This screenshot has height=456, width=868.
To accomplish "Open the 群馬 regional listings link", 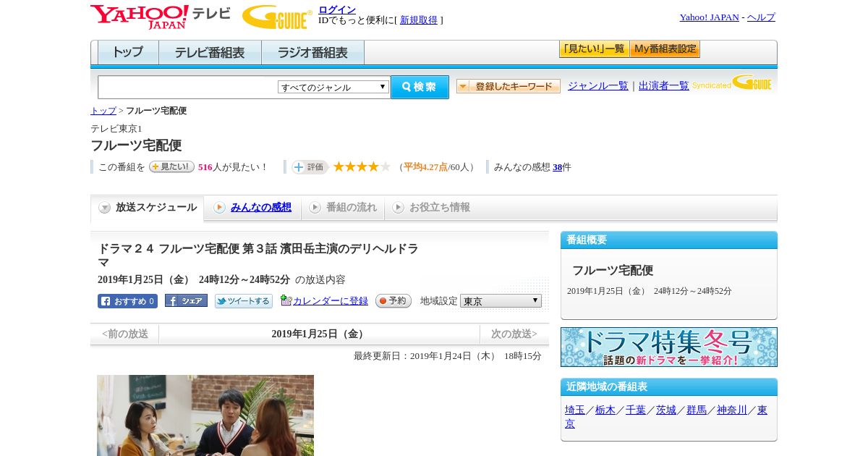I will pos(697,410).
